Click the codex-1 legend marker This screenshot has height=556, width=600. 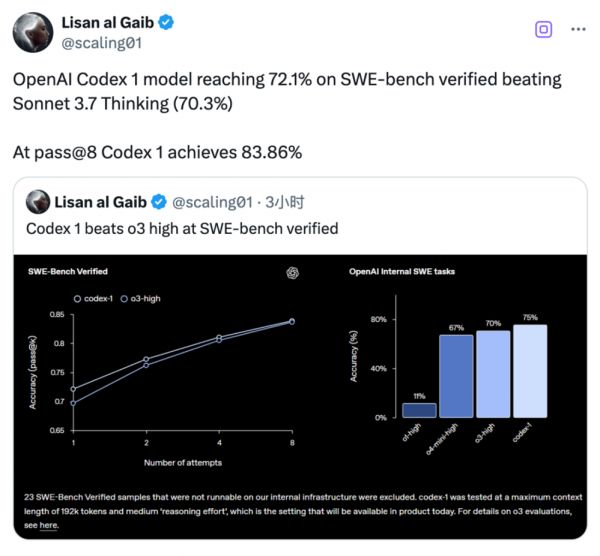click(x=77, y=299)
